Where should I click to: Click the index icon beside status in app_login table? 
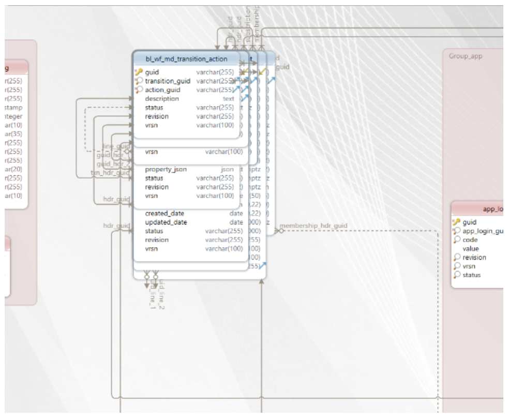(x=456, y=275)
